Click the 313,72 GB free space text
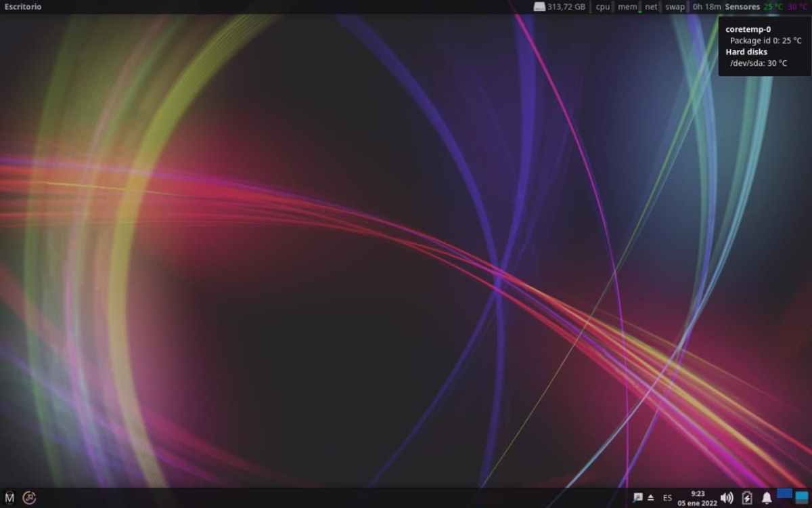This screenshot has width=812, height=508. click(x=566, y=7)
